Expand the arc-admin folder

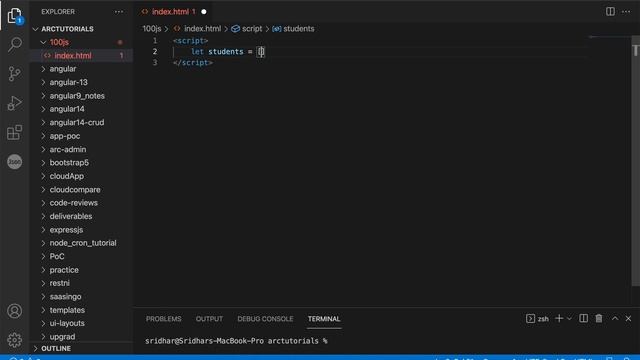pos(68,149)
